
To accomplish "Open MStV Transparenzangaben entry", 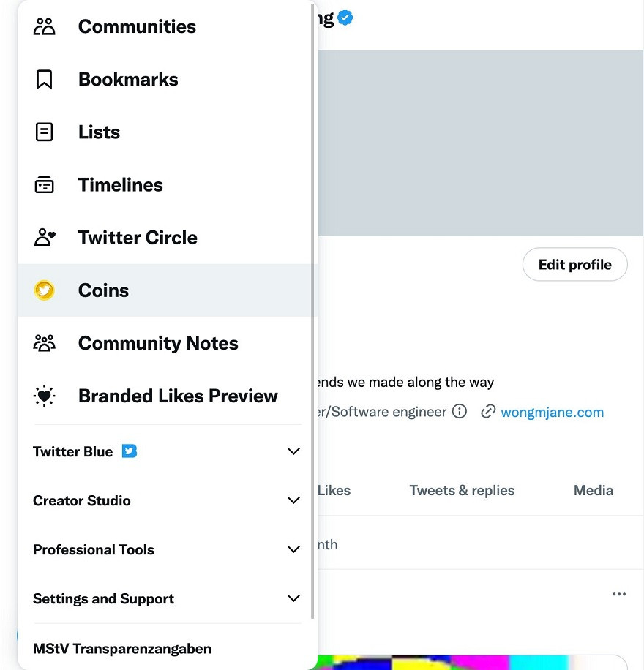I will 122,649.
